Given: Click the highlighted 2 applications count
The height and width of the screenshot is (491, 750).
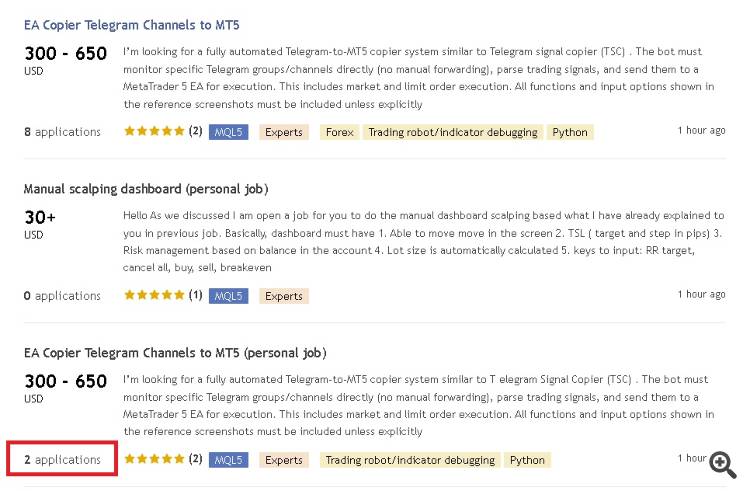Looking at the screenshot, I should [x=62, y=459].
